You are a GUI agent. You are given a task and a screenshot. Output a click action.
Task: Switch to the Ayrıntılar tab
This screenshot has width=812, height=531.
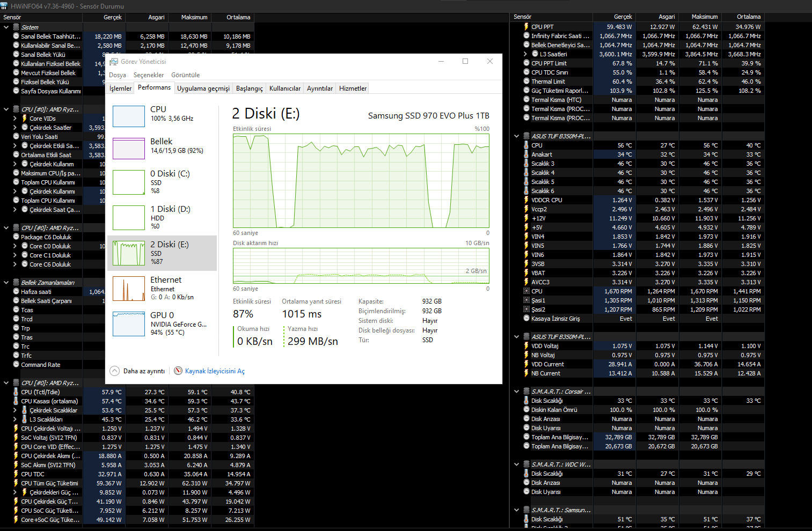(x=320, y=88)
